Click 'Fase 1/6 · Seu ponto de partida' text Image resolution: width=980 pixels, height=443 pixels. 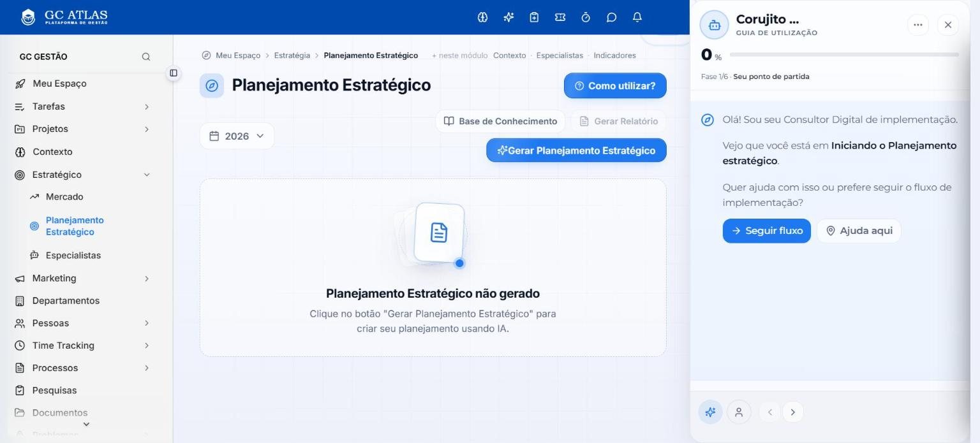tap(755, 76)
